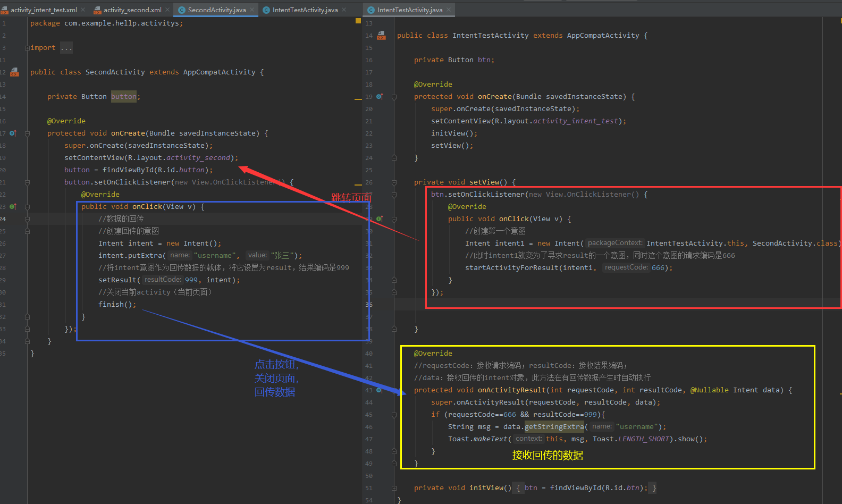842x504 pixels.
Task: Click warning stripe mark near left line 21
Action: click(x=358, y=184)
